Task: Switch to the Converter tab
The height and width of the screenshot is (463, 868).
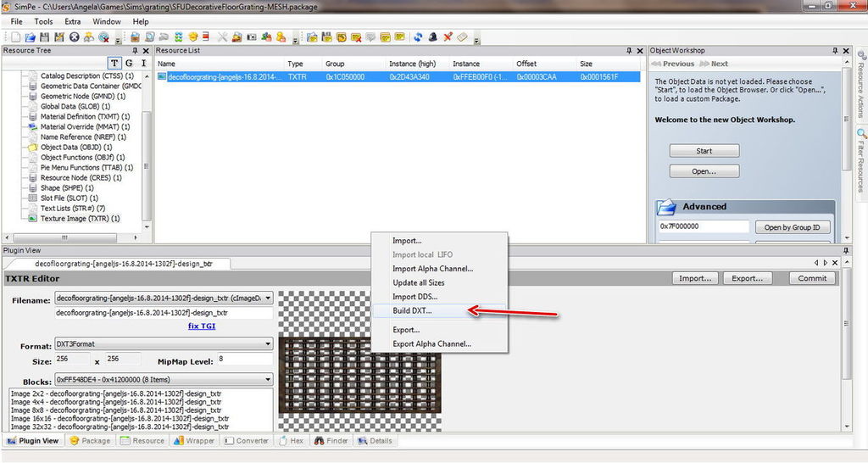Action: (x=247, y=441)
